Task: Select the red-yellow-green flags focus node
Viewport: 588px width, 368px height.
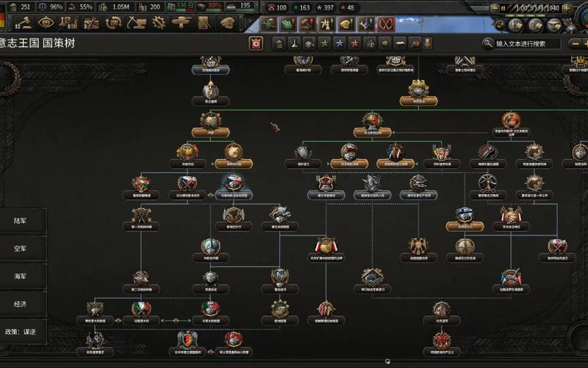Action: point(326,313)
